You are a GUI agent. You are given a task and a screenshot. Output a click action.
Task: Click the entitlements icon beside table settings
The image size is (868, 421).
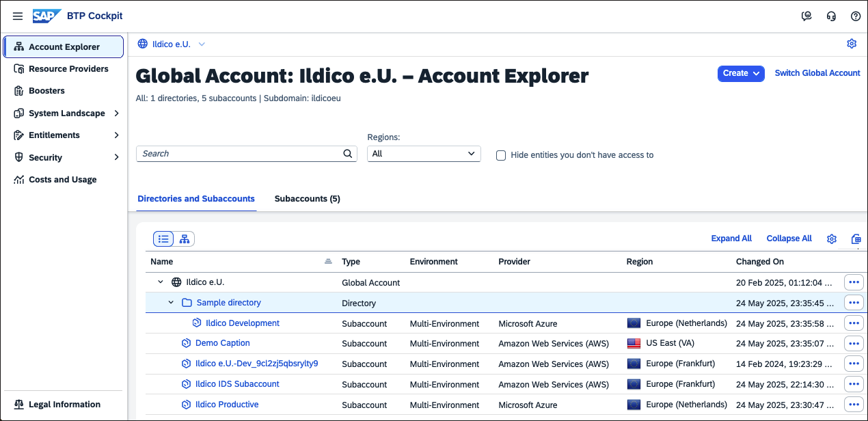pyautogui.click(x=856, y=239)
